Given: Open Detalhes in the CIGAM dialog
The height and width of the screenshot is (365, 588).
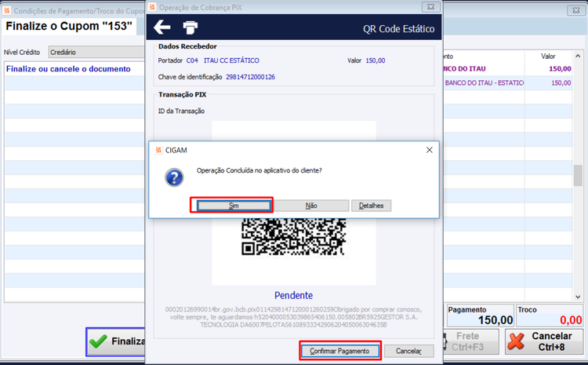Looking at the screenshot, I should click(x=372, y=206).
